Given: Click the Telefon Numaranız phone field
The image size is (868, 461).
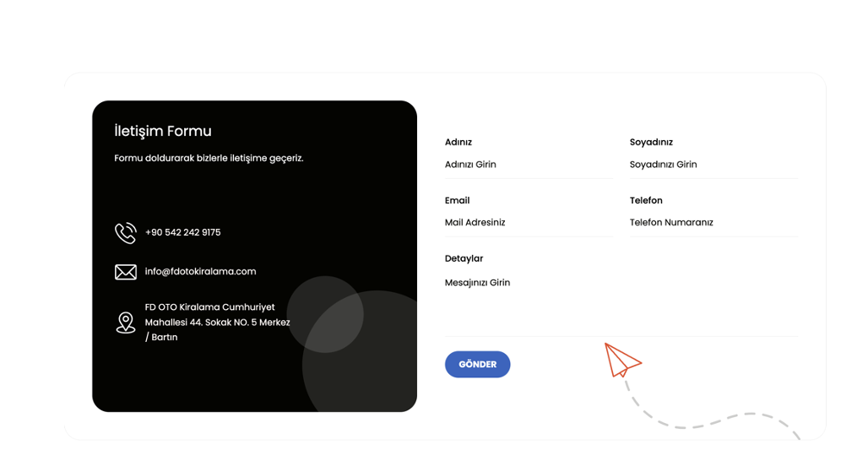Looking at the screenshot, I should pos(713,222).
